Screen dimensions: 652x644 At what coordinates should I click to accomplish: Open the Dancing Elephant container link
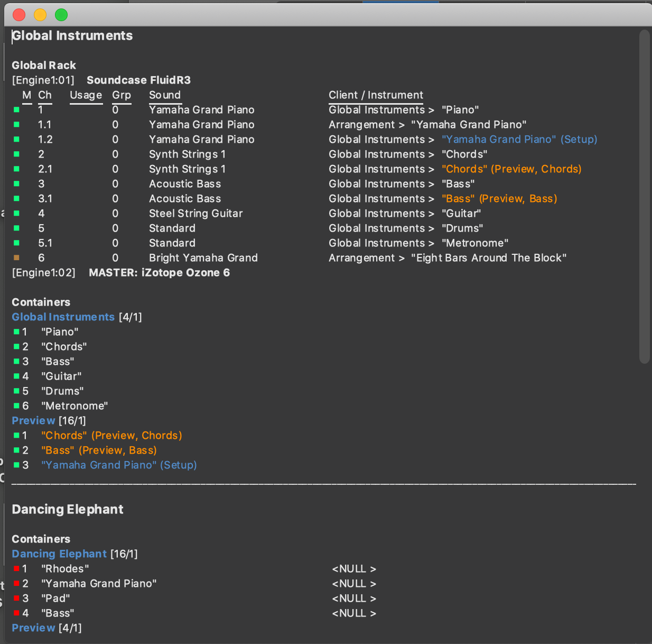59,554
